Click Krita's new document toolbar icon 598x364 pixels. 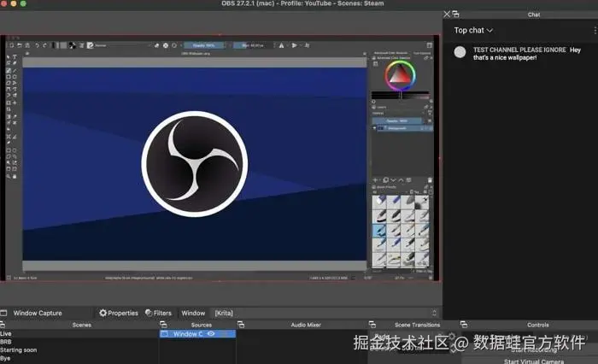tap(11, 45)
